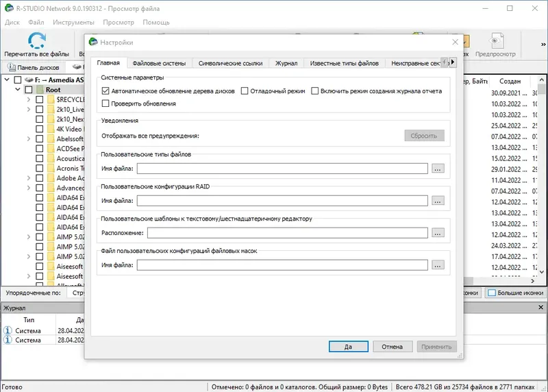Image resolution: width=548 pixels, height=392 pixels.
Task: Toggle Large icons (Большие иконки) option
Action: click(x=516, y=293)
